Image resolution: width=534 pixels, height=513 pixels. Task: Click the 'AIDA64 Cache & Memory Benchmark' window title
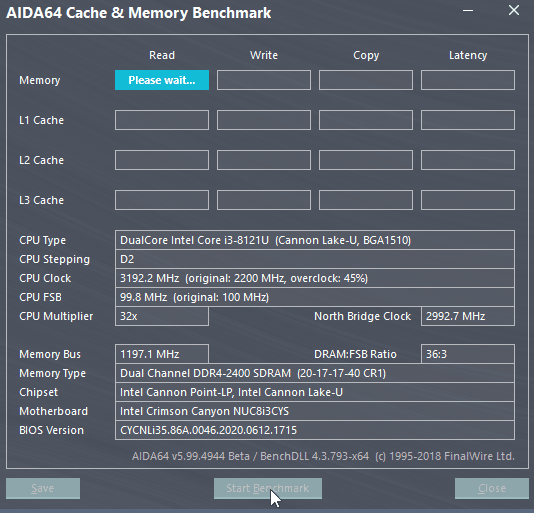(x=138, y=13)
